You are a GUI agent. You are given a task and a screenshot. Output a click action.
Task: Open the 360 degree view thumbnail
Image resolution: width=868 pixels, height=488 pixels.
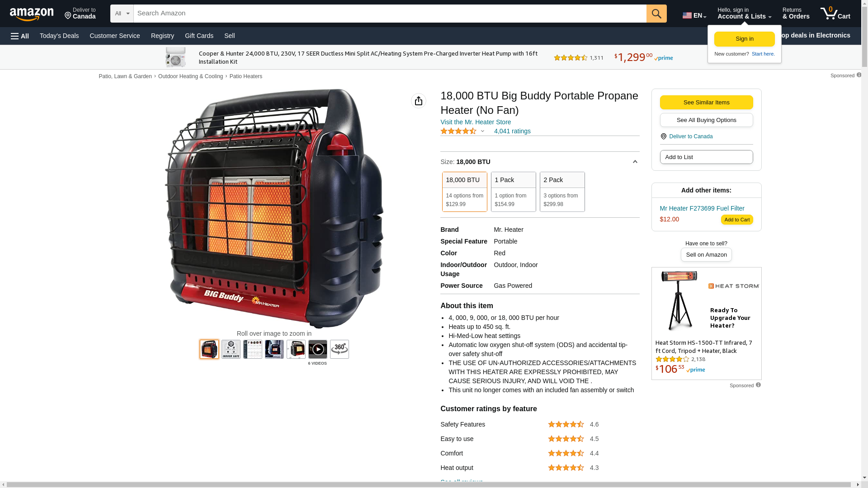(x=340, y=349)
